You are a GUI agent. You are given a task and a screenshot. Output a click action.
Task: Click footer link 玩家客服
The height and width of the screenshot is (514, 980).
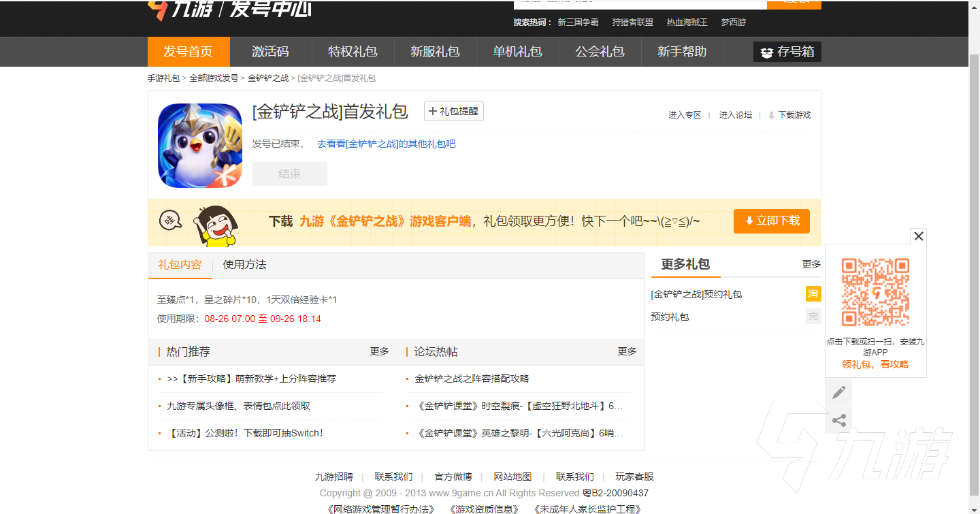[634, 477]
